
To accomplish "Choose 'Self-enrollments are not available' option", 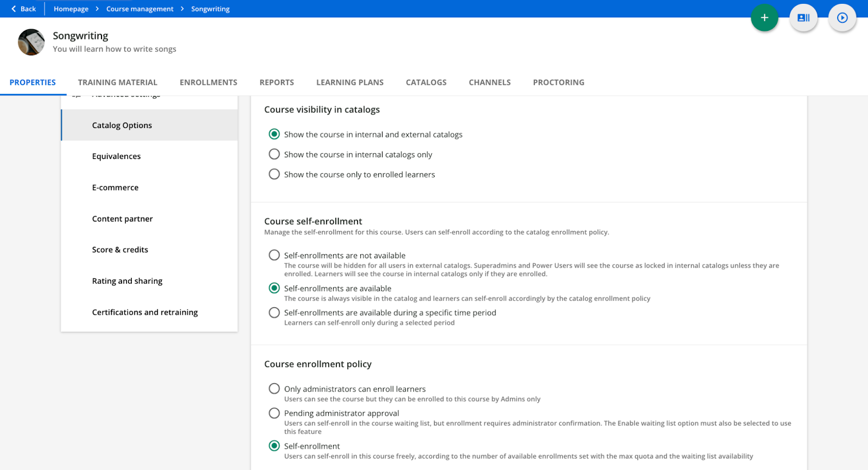I will 275,255.
